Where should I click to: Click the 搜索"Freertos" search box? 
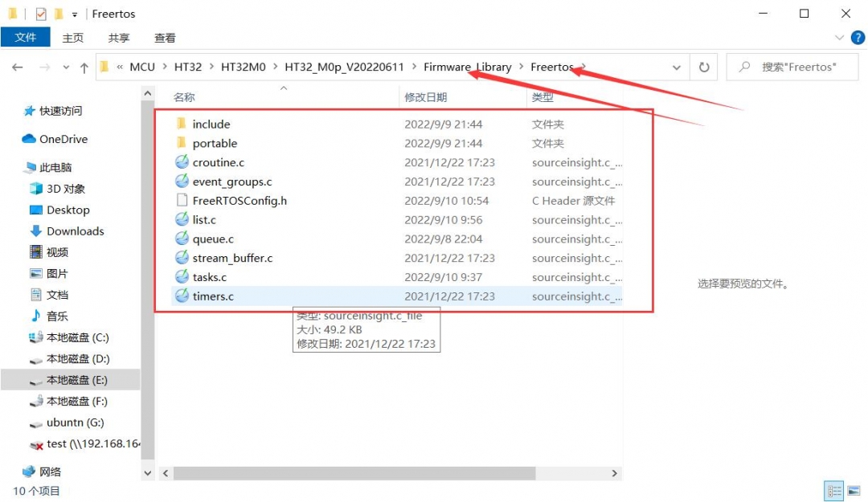[x=792, y=67]
